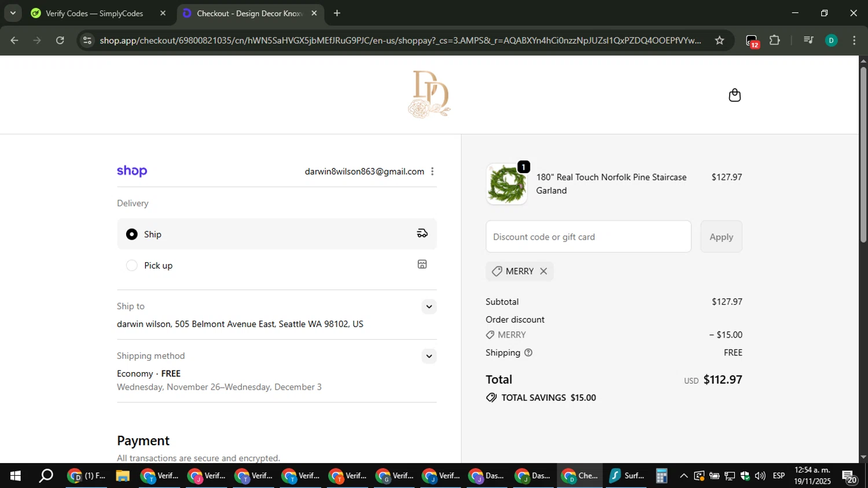Open the Surf app in taskbar
The image size is (868, 488).
[627, 476]
